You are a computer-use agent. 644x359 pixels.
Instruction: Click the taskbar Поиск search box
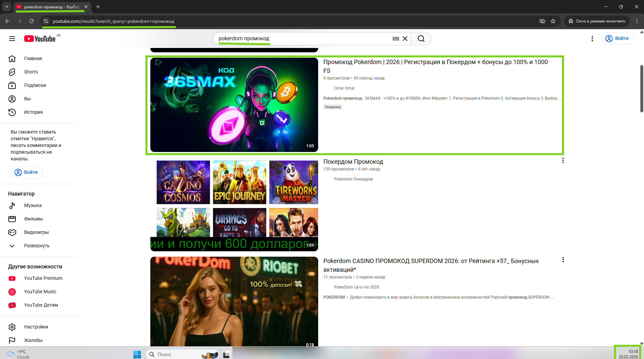[x=183, y=354]
